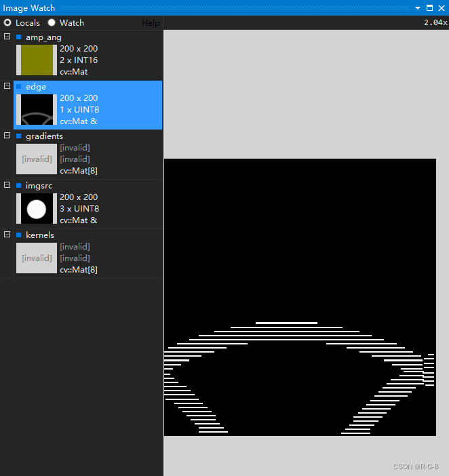The width and height of the screenshot is (449, 476).
Task: Select the Locals radio button
Action: [x=7, y=23]
